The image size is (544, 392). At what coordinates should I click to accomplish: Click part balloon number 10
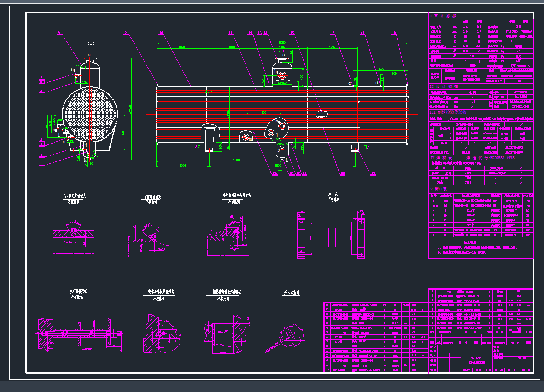(161, 33)
